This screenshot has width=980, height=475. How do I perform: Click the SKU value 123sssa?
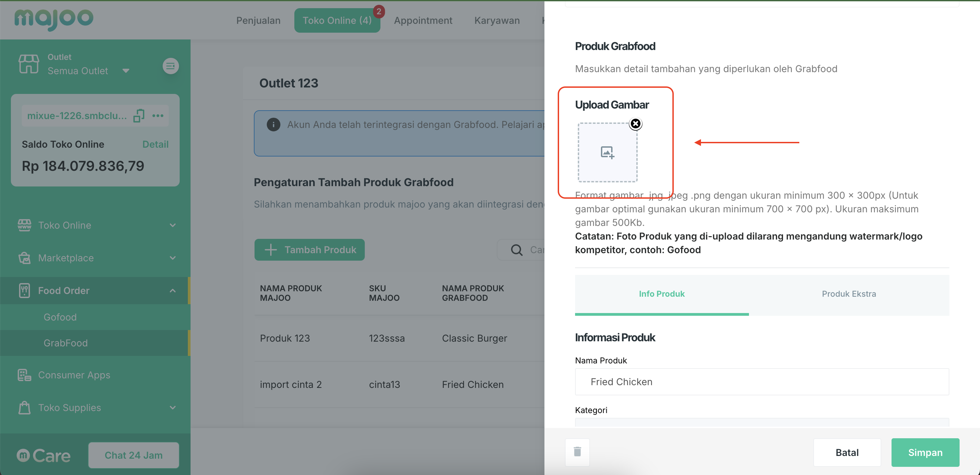[387, 339]
